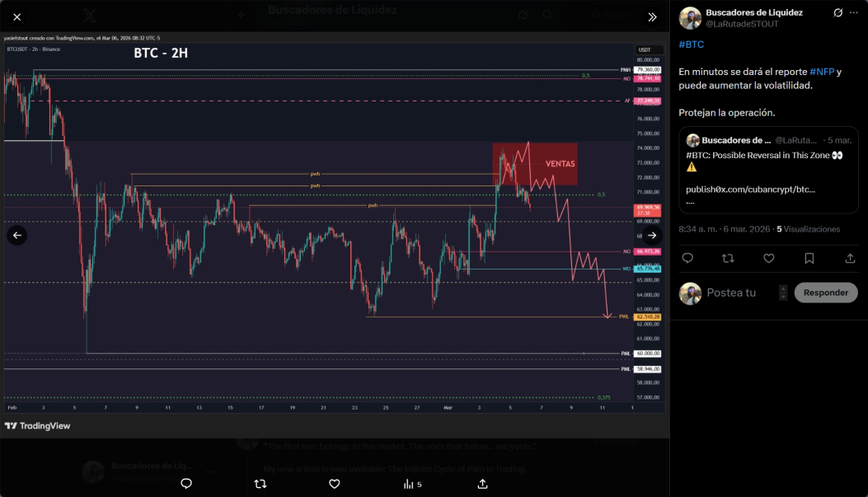Screen dimensions: 868x497
Task: Click the Responder button
Action: tap(826, 293)
